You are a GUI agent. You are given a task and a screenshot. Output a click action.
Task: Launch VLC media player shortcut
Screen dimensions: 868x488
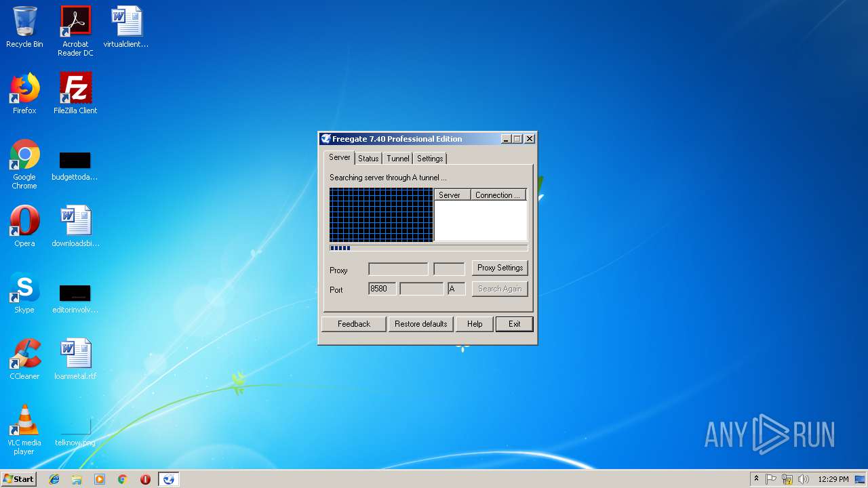tap(24, 430)
